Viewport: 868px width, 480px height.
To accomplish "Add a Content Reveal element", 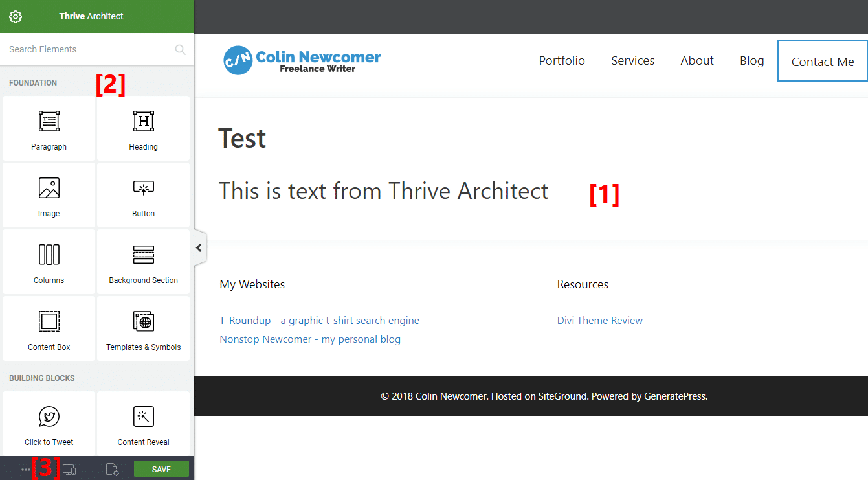I will [x=143, y=423].
